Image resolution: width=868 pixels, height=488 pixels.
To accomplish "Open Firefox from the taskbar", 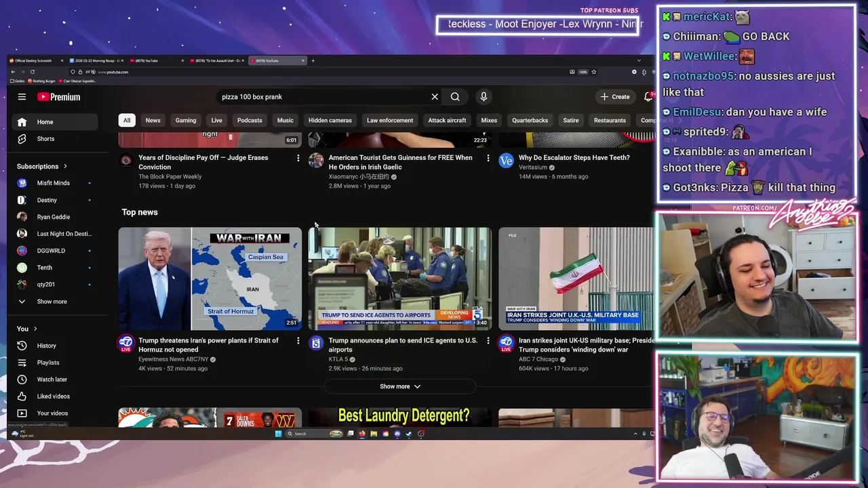I will pos(362,434).
